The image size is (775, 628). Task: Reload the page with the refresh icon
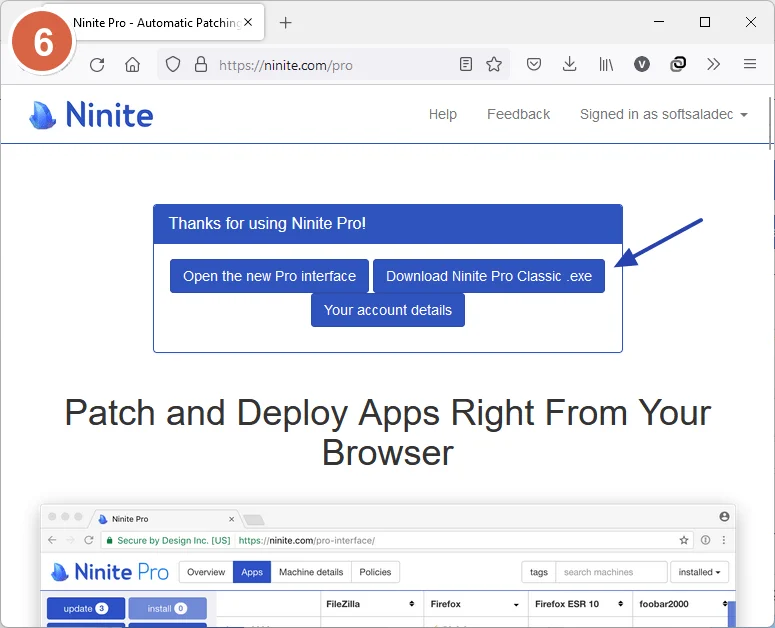click(97, 65)
